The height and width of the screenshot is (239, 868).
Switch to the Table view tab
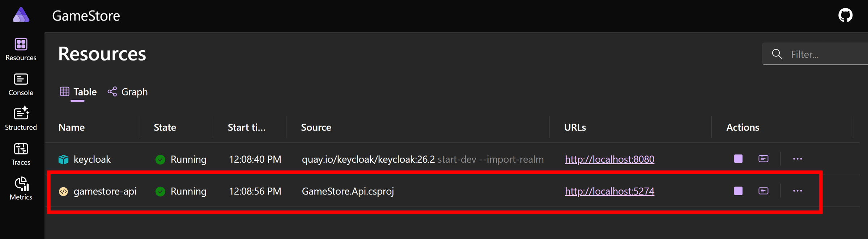tap(78, 92)
